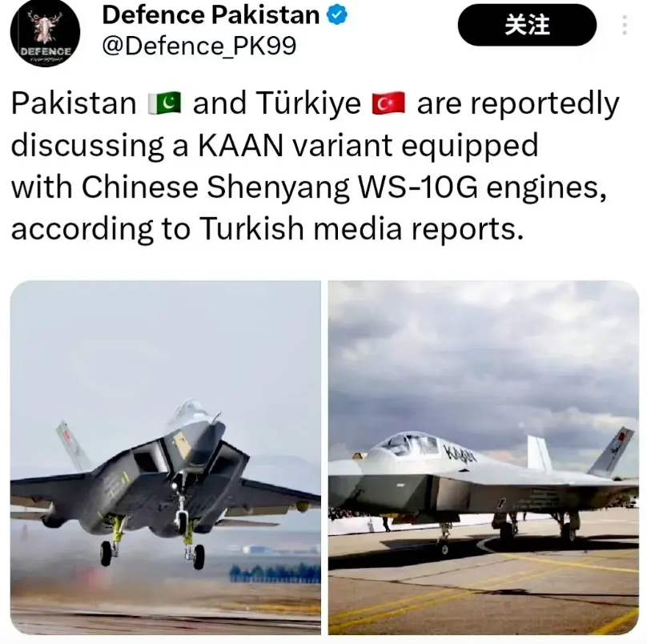Image resolution: width=647 pixels, height=644 pixels.
Task: Click the Pakistan flag emoji
Action: tap(165, 103)
